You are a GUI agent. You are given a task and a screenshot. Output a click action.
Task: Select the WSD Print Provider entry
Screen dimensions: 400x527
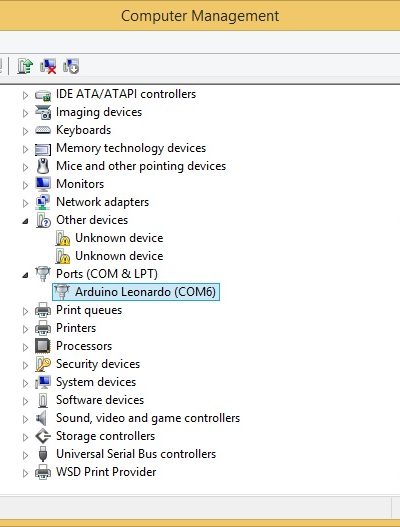point(106,472)
